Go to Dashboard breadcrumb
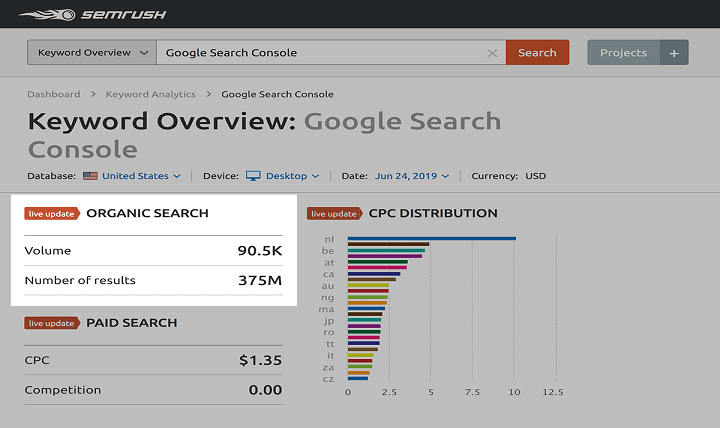Screen dimensions: 720x428 pos(53,94)
